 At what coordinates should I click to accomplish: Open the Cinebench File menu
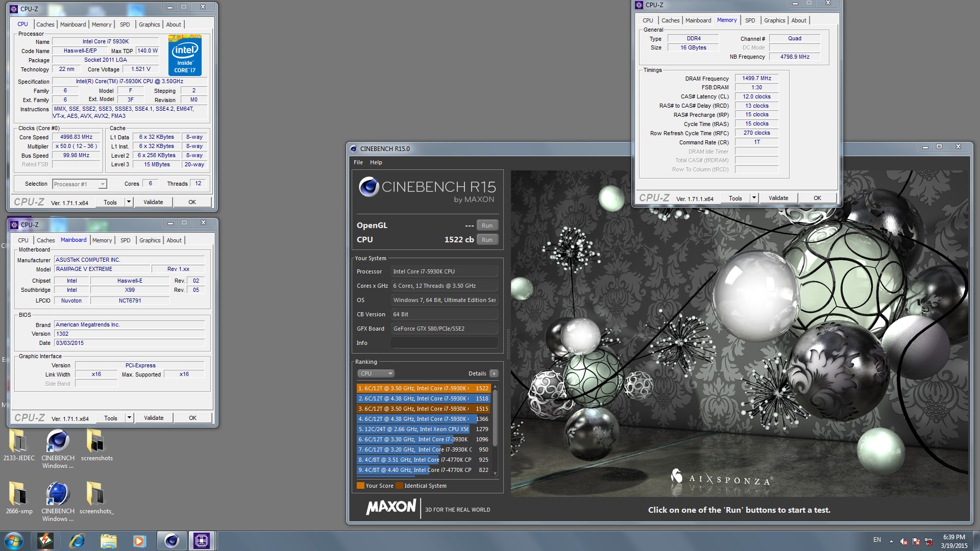[x=358, y=162]
